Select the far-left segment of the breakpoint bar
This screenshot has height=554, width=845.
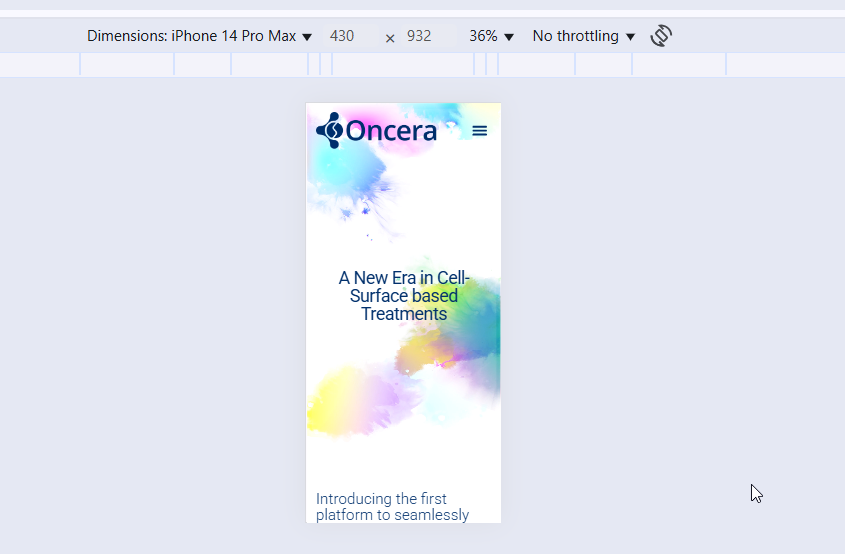pyautogui.click(x=40, y=65)
